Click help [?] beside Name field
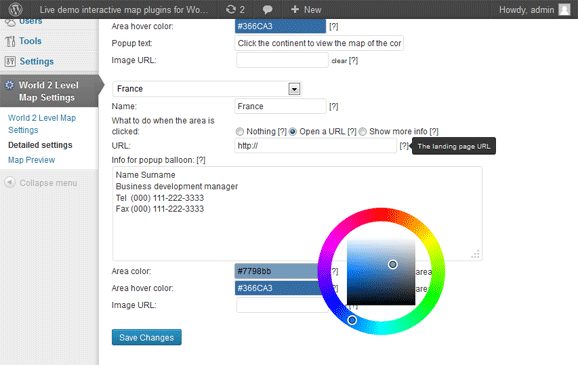578x365 pixels. [334, 107]
